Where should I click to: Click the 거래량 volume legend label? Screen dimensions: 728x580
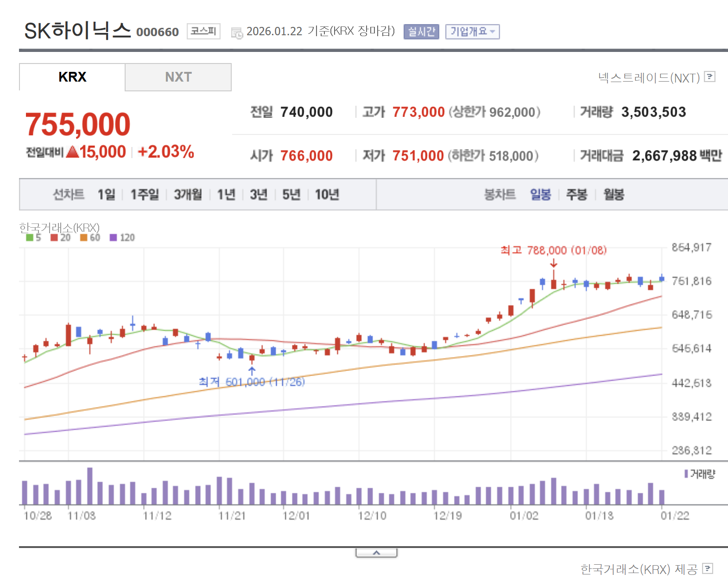(703, 474)
